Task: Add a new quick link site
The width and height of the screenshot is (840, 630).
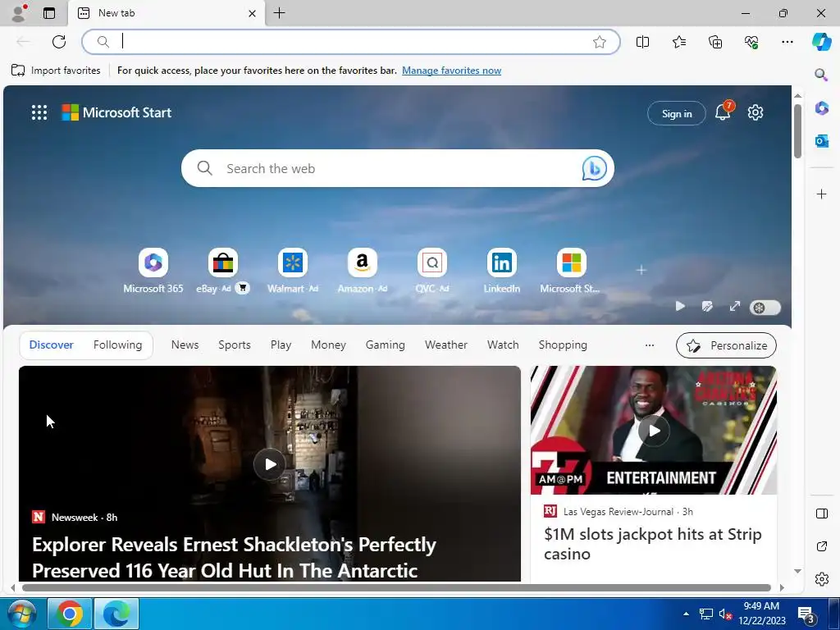Action: coord(641,270)
